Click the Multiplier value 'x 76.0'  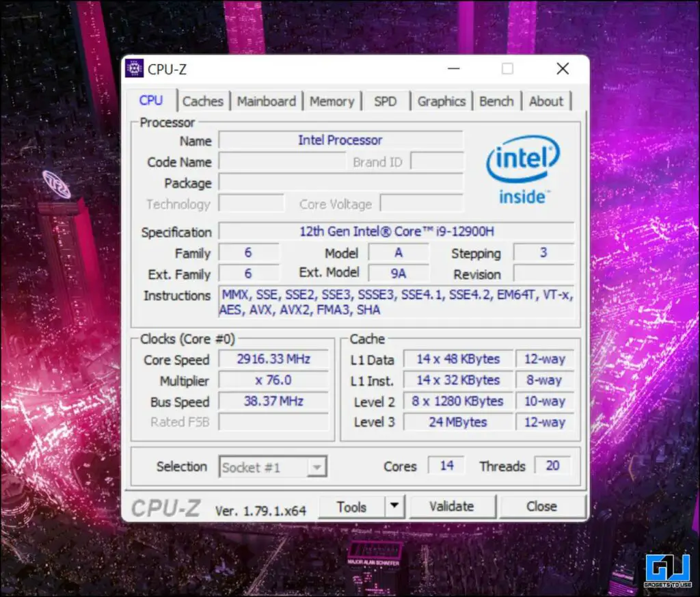pyautogui.click(x=273, y=380)
